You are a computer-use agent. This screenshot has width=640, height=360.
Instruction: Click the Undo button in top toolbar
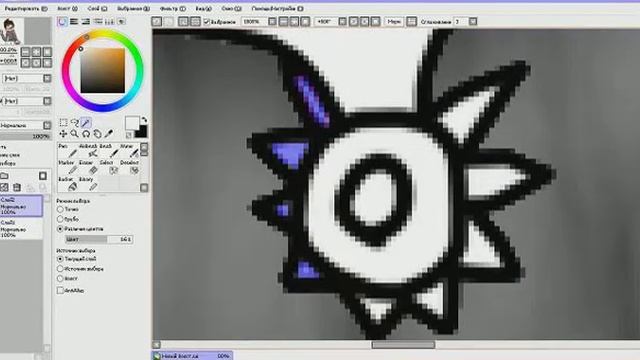[x=157, y=21]
